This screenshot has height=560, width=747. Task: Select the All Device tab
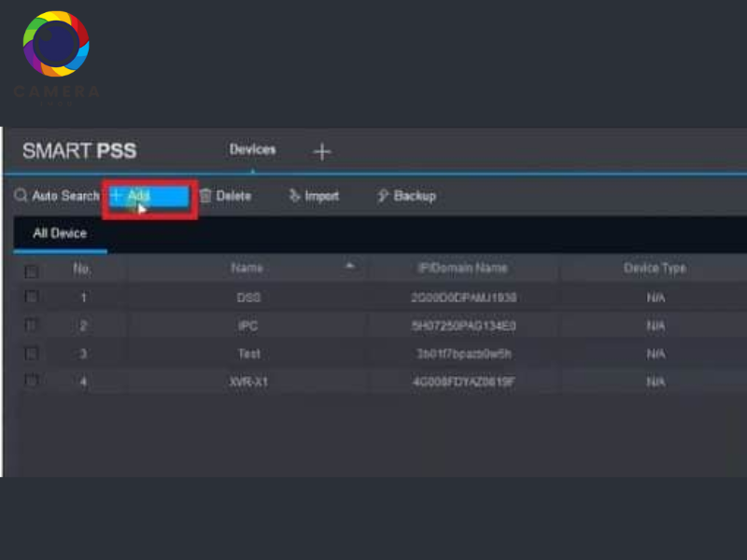60,233
